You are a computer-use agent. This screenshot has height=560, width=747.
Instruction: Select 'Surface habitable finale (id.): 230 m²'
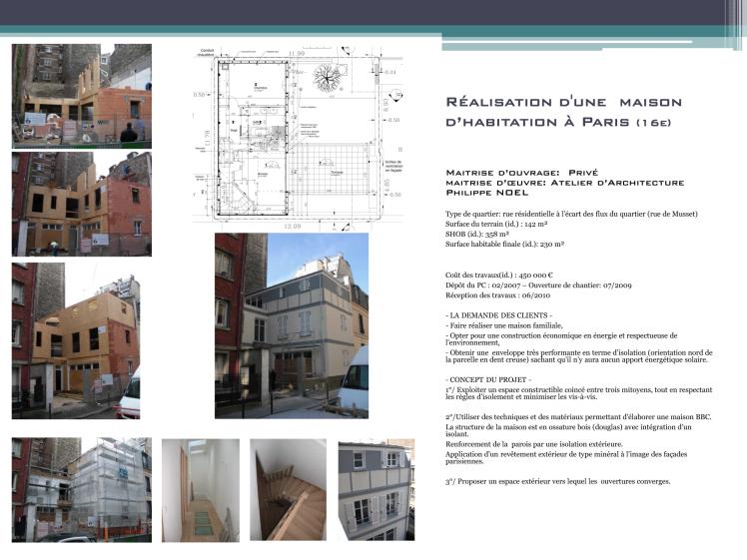click(x=505, y=244)
